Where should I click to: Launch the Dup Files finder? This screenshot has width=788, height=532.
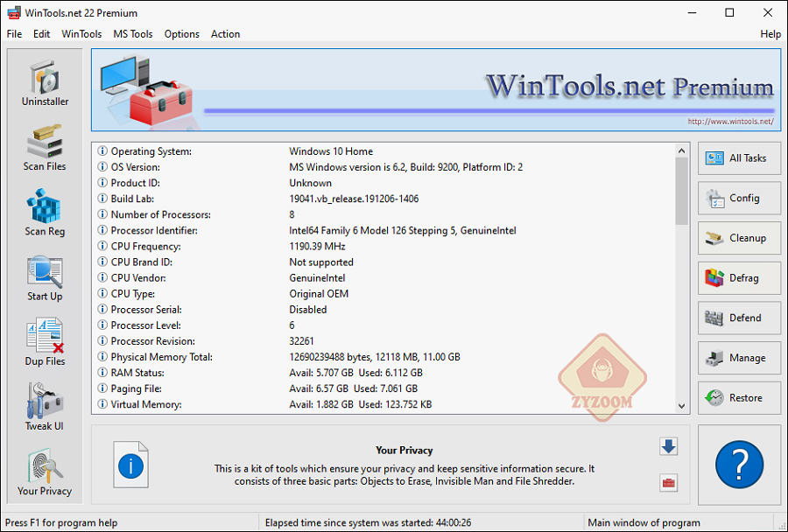tap(45, 342)
